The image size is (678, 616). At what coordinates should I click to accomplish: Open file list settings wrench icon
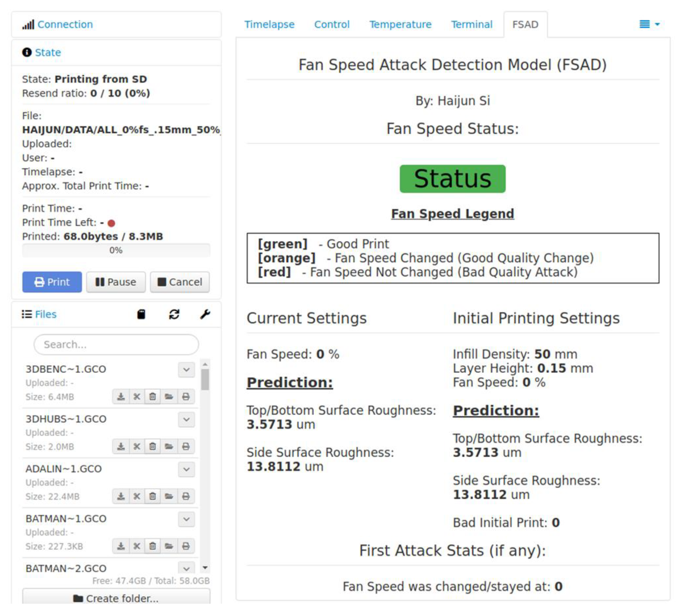coord(205,314)
